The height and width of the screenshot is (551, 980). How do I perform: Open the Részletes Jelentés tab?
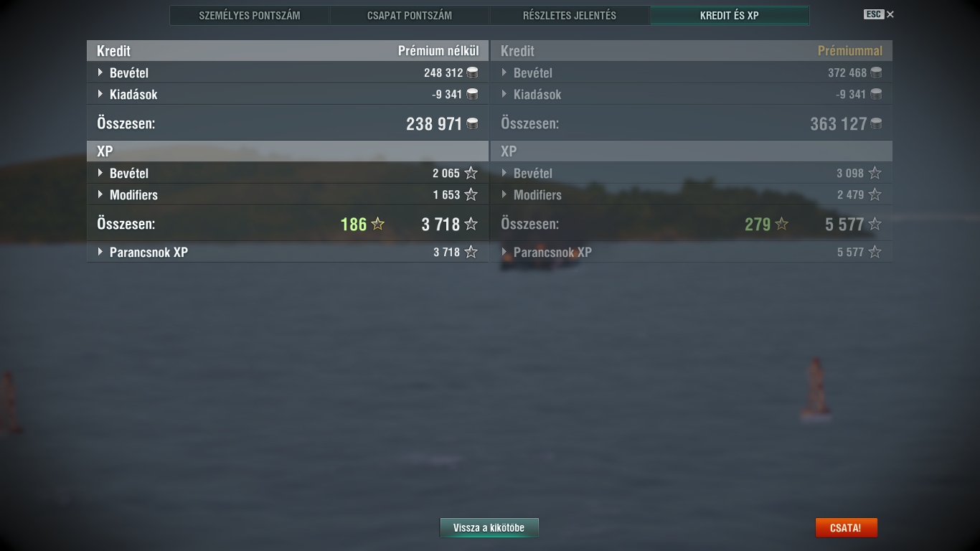[x=570, y=15]
